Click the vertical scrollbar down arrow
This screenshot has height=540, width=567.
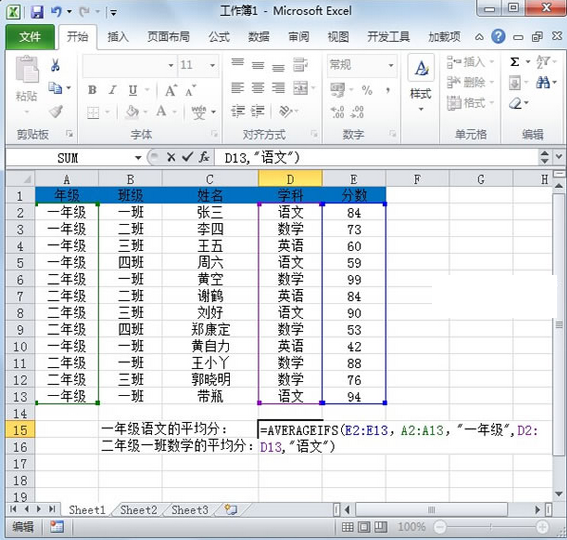[559, 494]
